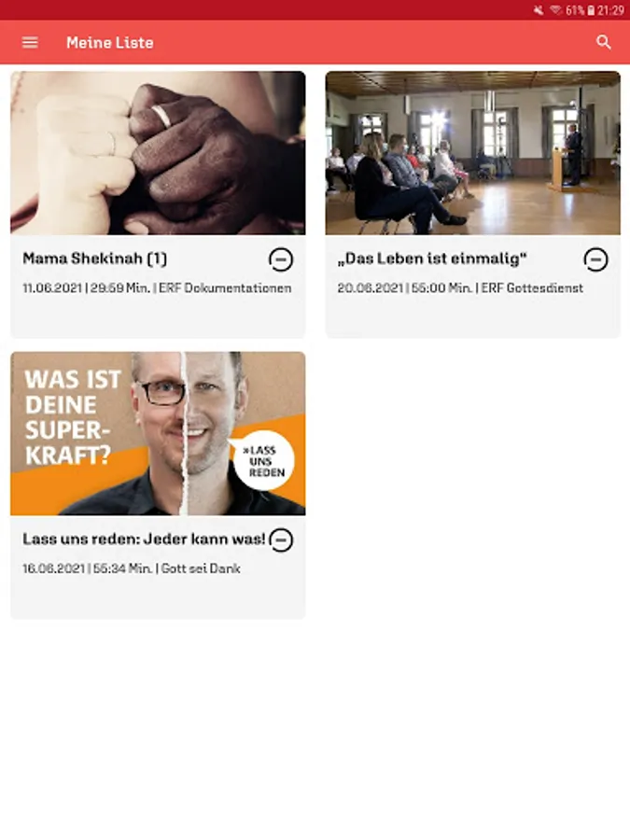
Task: Select the "Das Leben ist einmalig" title
Action: [x=432, y=259]
